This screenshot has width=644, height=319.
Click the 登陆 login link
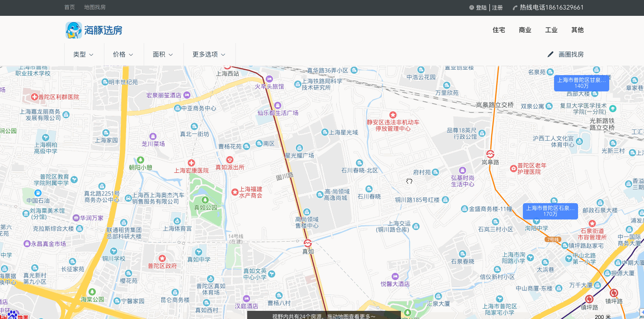click(481, 8)
